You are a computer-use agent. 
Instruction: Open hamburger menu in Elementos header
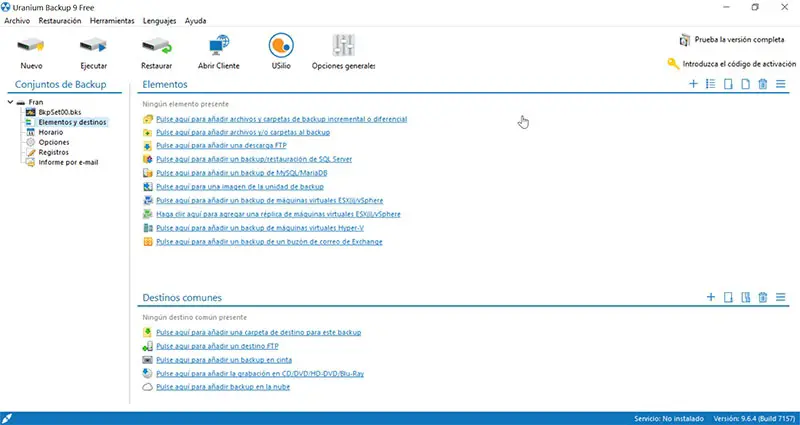[x=780, y=84]
